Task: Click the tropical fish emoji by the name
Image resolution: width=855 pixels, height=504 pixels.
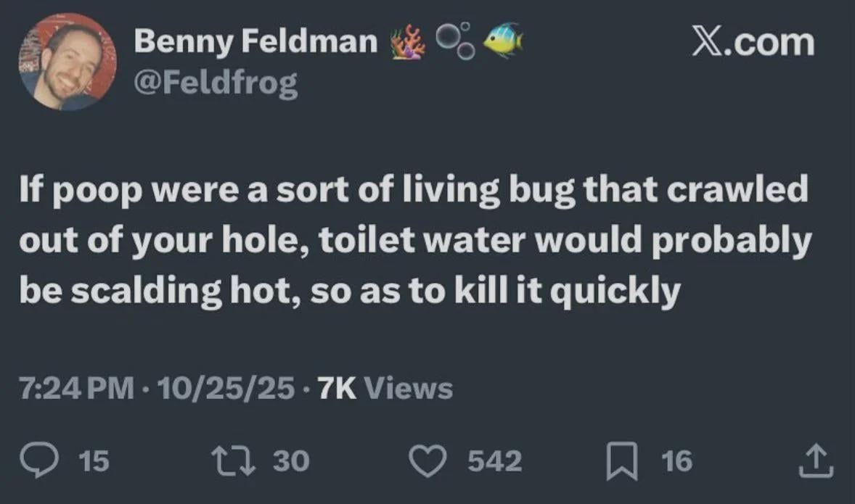Action: pyautogui.click(x=502, y=41)
